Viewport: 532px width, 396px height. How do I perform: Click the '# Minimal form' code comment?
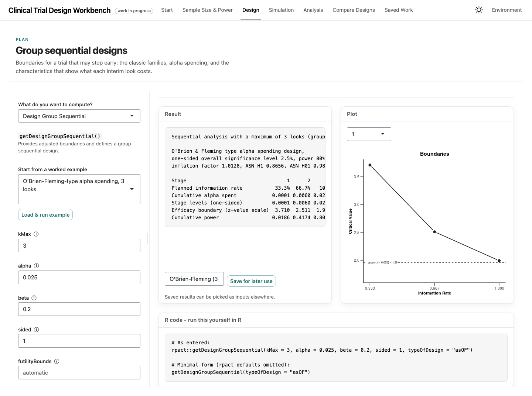pyautogui.click(x=231, y=365)
